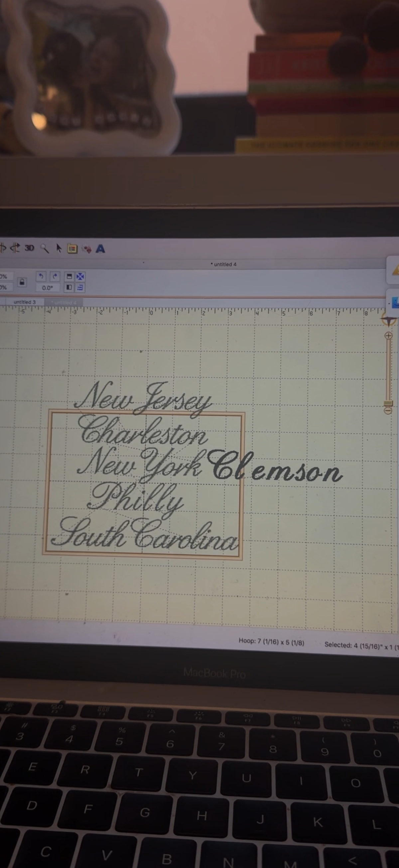Image resolution: width=399 pixels, height=868 pixels.
Task: Zoom in with the plus button
Action: pos(388,335)
